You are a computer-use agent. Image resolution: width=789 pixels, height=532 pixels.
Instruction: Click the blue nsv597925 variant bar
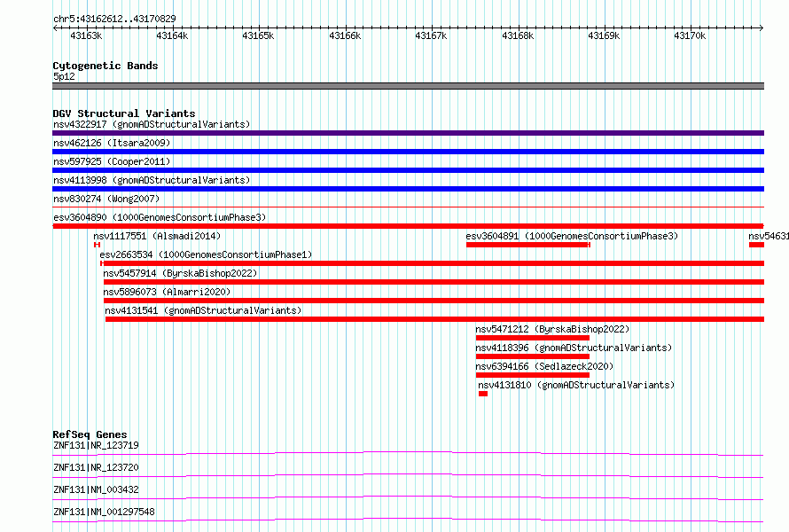click(408, 170)
